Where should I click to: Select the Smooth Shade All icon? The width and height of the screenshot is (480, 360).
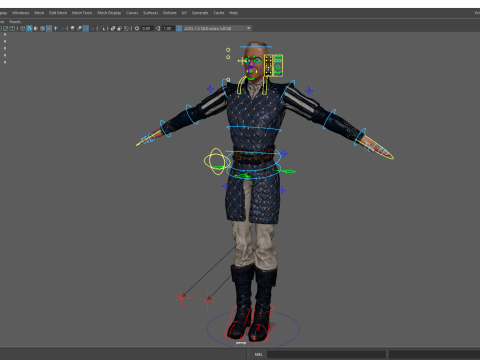(29, 28)
